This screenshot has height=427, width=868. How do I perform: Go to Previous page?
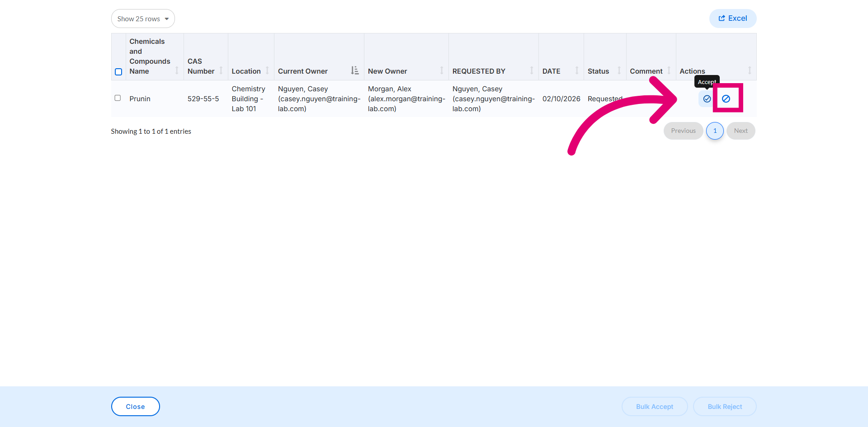coord(683,131)
